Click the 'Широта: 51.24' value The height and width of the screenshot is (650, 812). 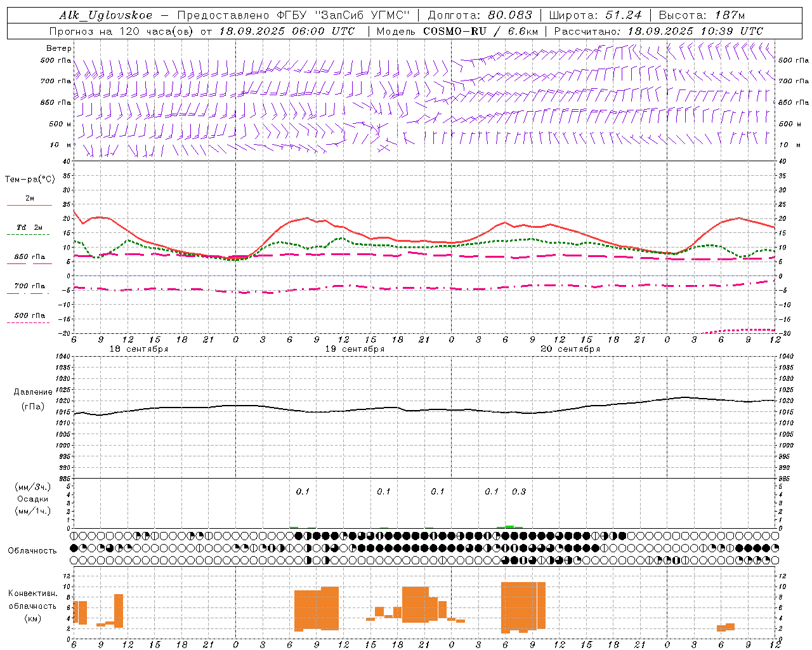595,15
